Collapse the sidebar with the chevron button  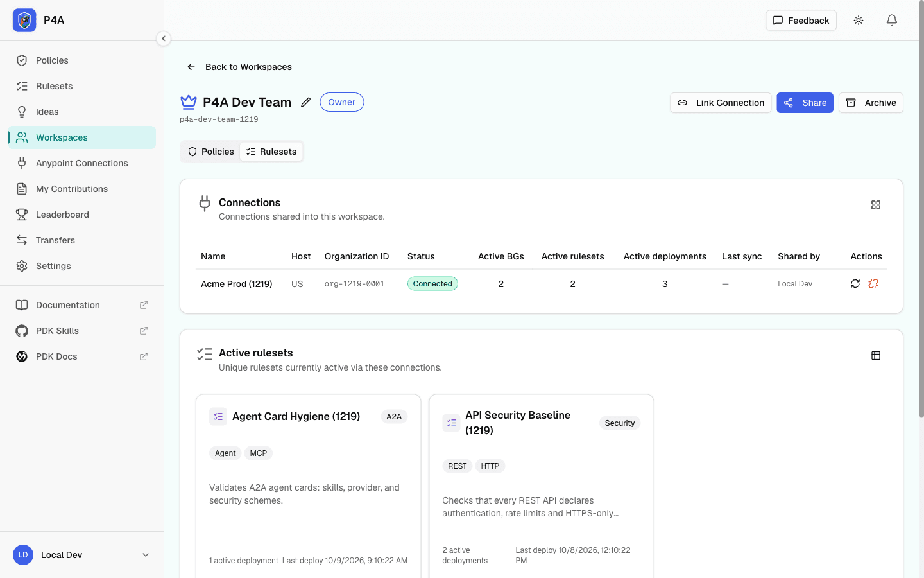(164, 39)
